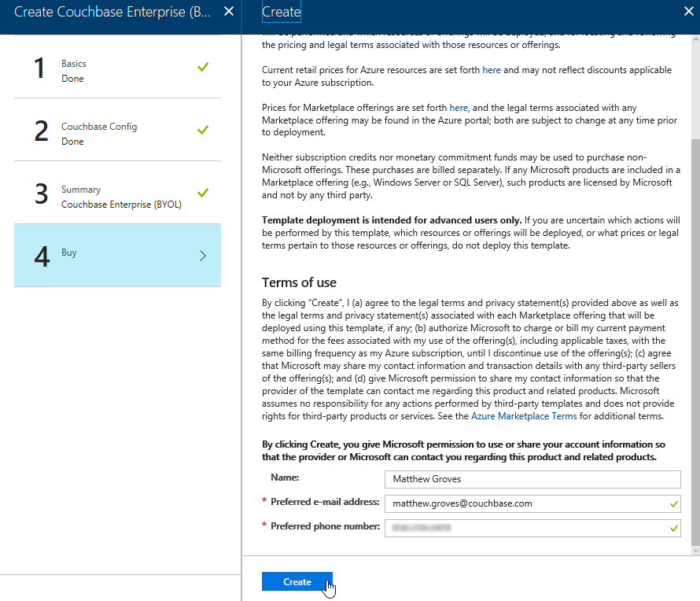Click the 'Preferred e-mail address:' label
Image resolution: width=700 pixels, height=601 pixels.
[x=325, y=502]
